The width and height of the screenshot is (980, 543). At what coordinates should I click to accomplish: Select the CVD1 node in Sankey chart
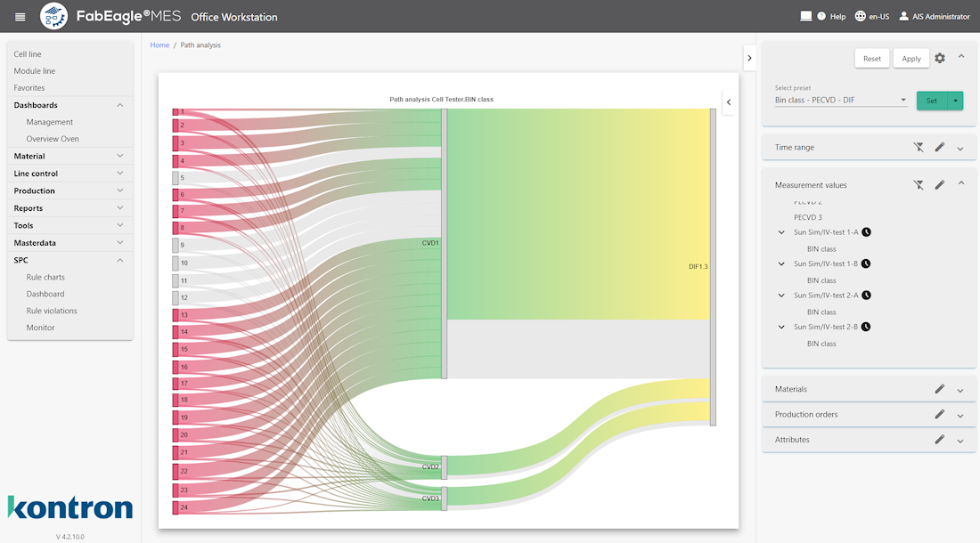pos(444,243)
